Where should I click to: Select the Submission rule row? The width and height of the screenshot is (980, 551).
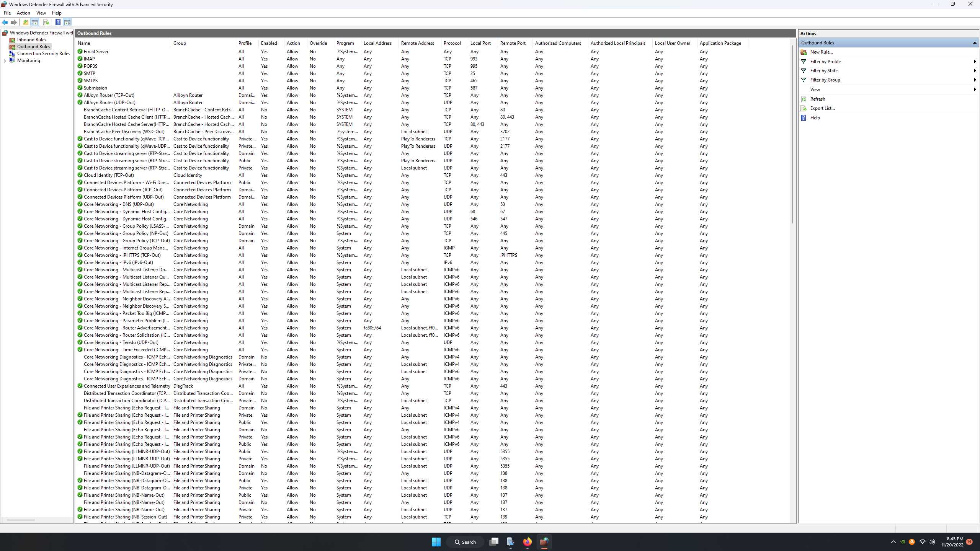point(412,88)
